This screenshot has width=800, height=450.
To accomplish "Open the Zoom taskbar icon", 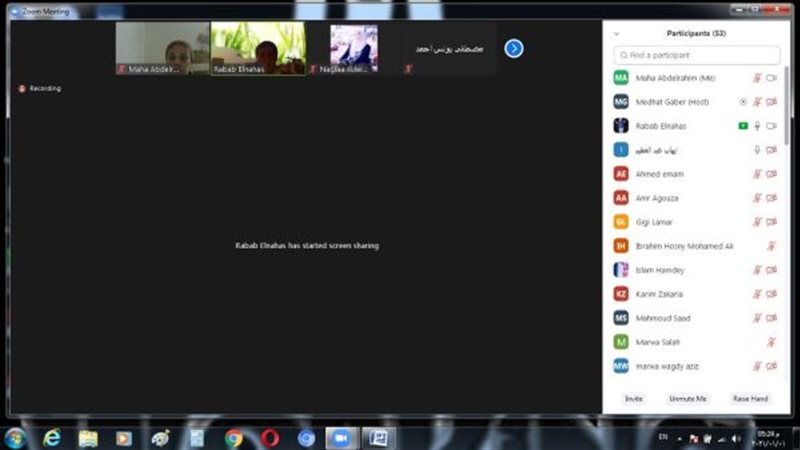I will (341, 438).
